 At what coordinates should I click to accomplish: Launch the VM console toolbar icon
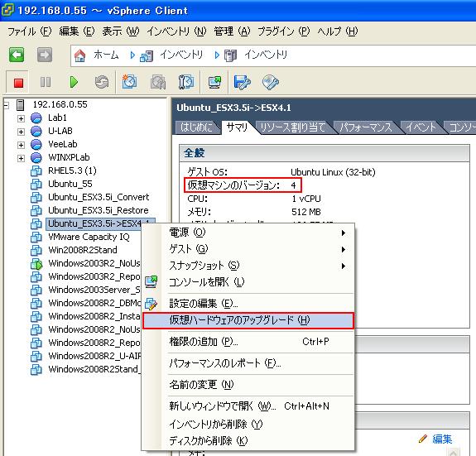point(214,82)
